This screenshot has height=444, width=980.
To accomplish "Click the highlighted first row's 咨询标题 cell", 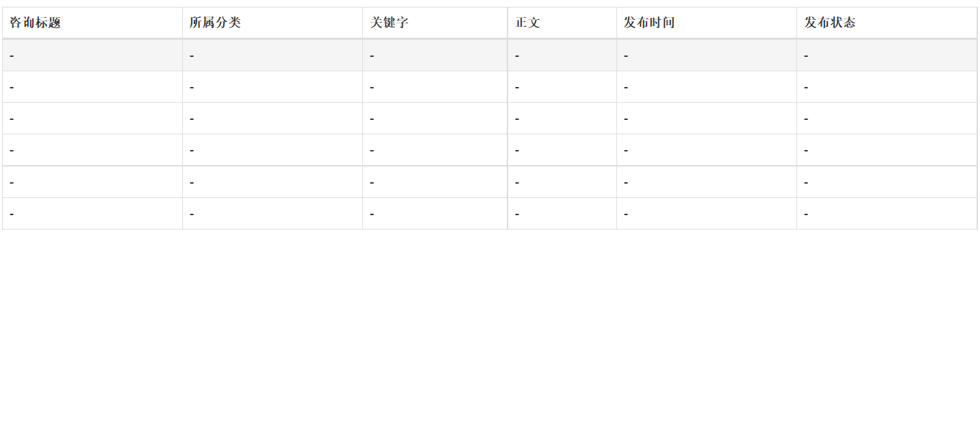I will coord(92,56).
